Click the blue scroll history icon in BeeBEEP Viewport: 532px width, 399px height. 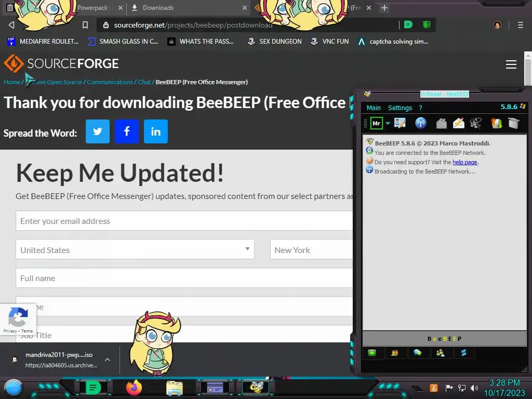[463, 353]
